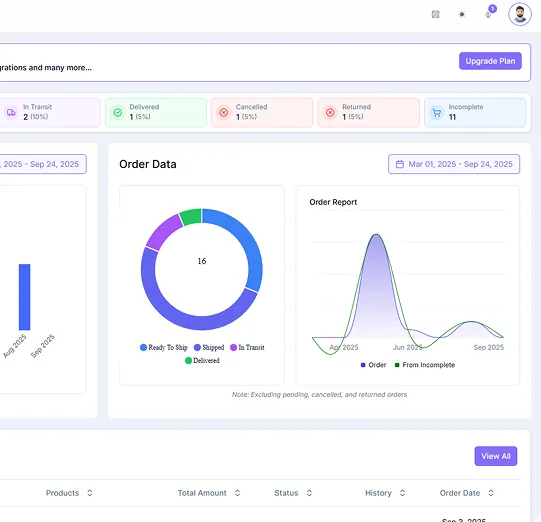Screen dimensions: 541x522
Task: Click the In Transit truck icon
Action: (11, 112)
